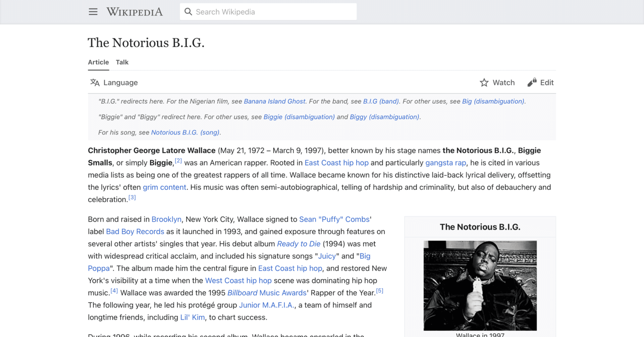Image resolution: width=644 pixels, height=337 pixels.
Task: Open the Brooklyn link
Action: pos(166,219)
